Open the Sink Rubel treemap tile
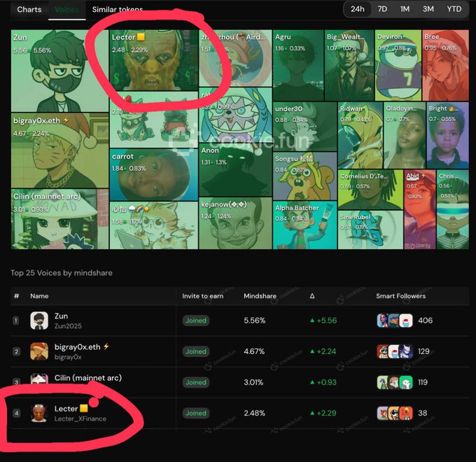The image size is (476, 462). pos(370,230)
